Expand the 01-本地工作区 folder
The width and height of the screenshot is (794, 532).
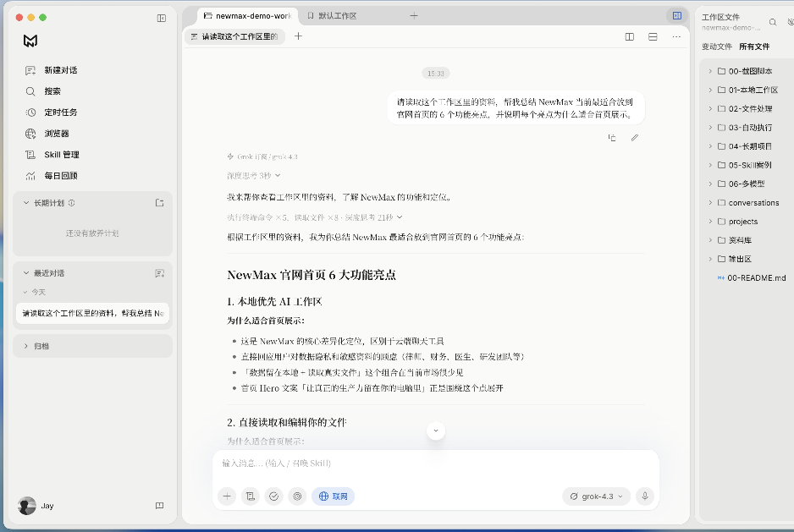point(710,90)
